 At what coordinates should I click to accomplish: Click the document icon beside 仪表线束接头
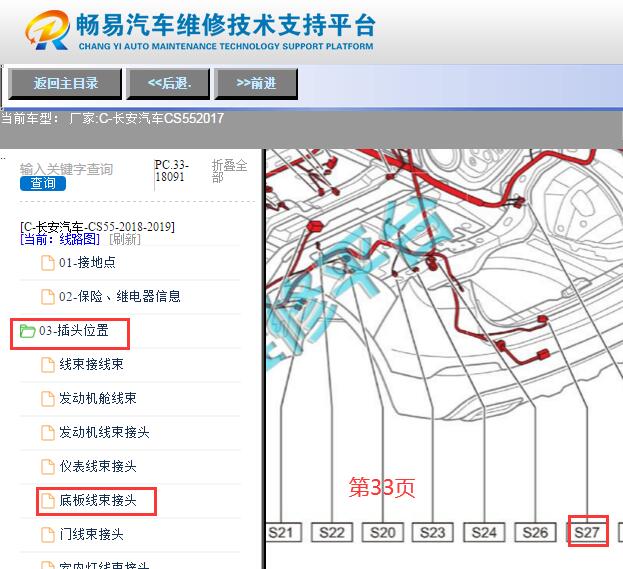pyautogui.click(x=48, y=466)
